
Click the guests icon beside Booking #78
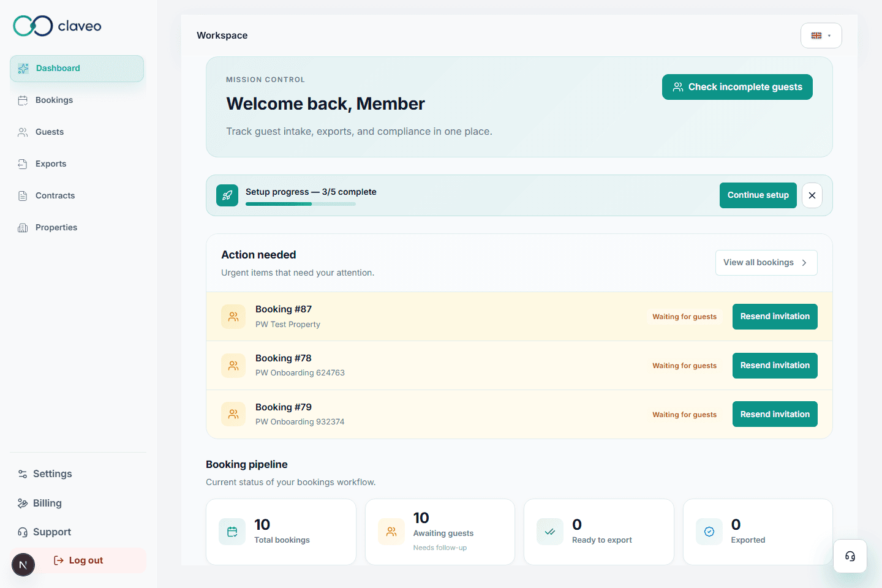click(233, 366)
